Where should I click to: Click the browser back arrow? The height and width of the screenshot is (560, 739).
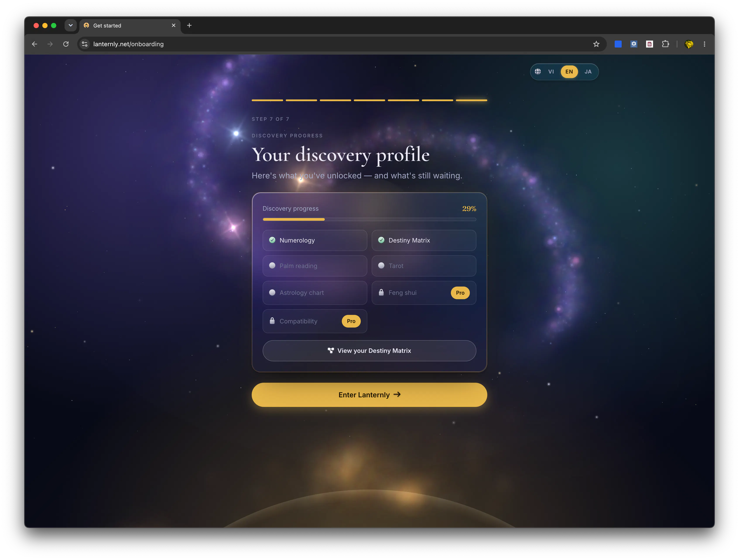[x=34, y=44]
